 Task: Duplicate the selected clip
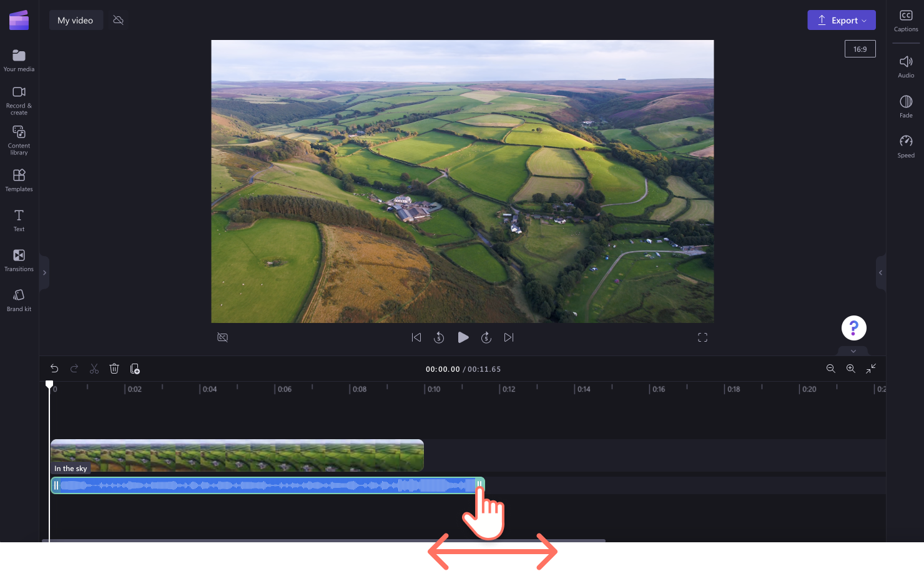[134, 369]
